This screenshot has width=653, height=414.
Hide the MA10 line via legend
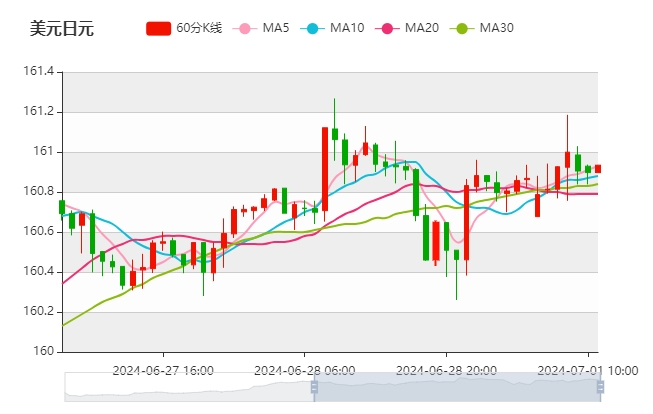(332, 28)
